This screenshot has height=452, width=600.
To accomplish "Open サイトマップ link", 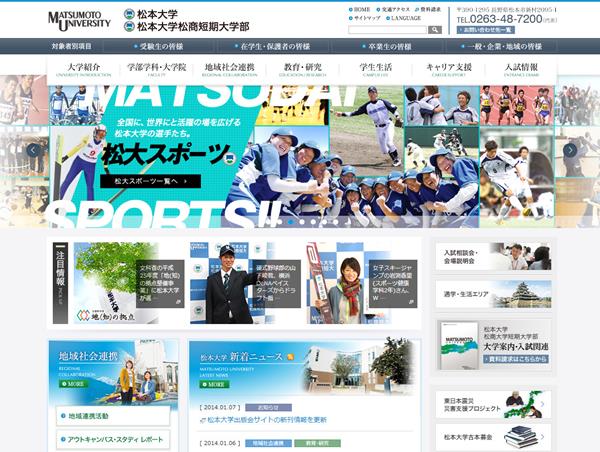I will pos(365,18).
